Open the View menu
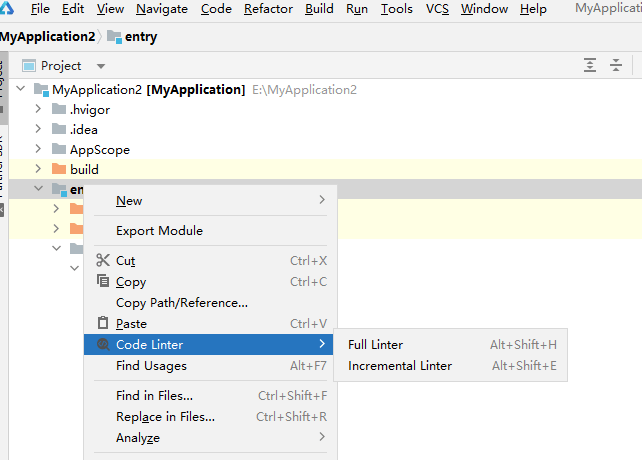642x460 pixels. (110, 9)
